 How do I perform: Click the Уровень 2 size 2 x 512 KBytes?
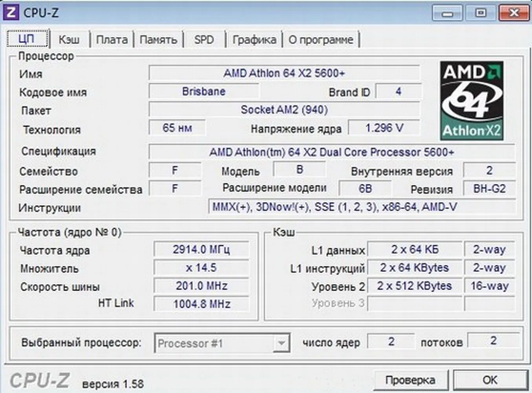pyautogui.click(x=415, y=286)
